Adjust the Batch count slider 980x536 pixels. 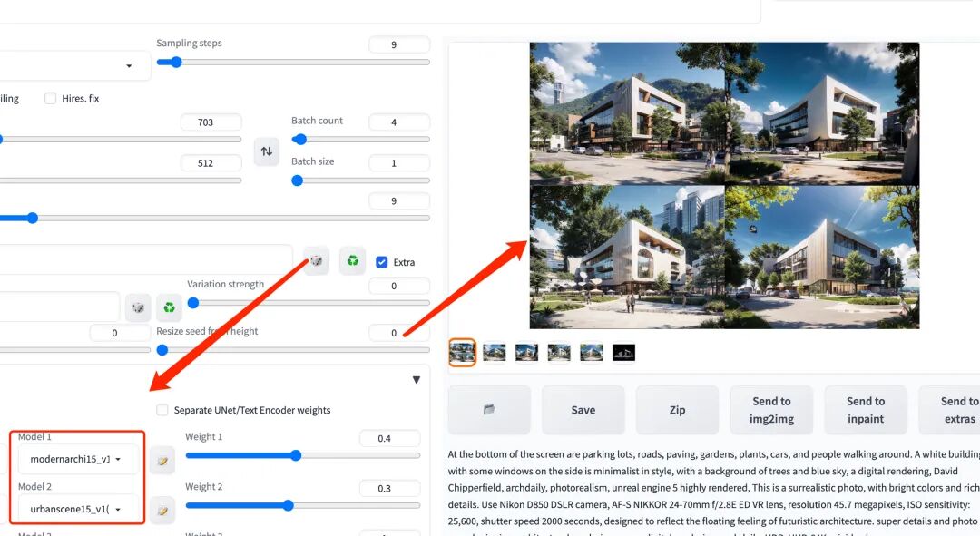click(360, 140)
